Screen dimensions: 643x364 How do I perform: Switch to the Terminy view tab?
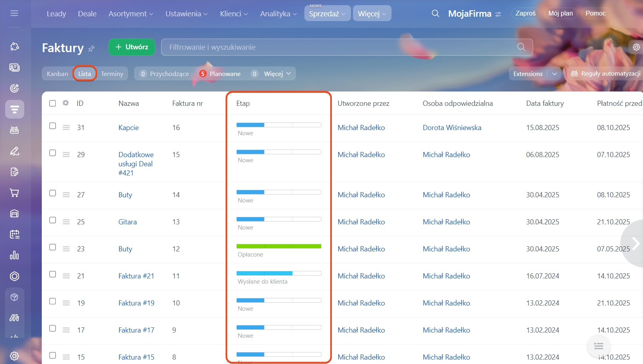(112, 74)
